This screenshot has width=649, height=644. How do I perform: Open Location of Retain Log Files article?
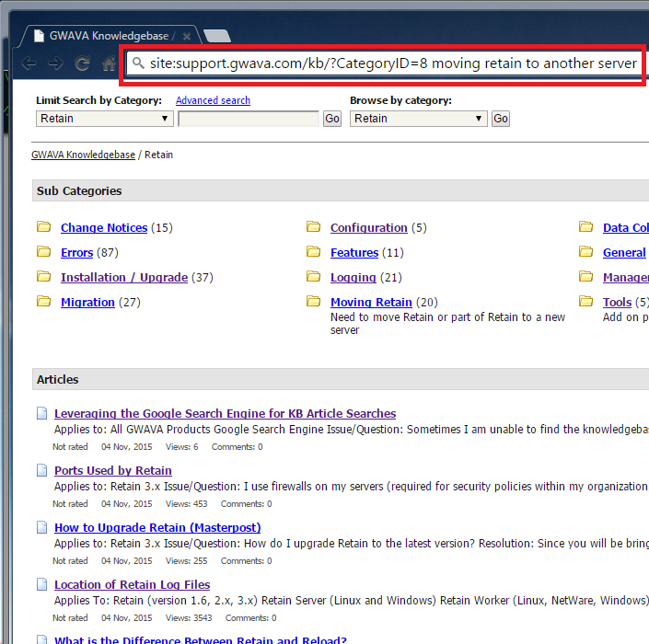pos(132,585)
